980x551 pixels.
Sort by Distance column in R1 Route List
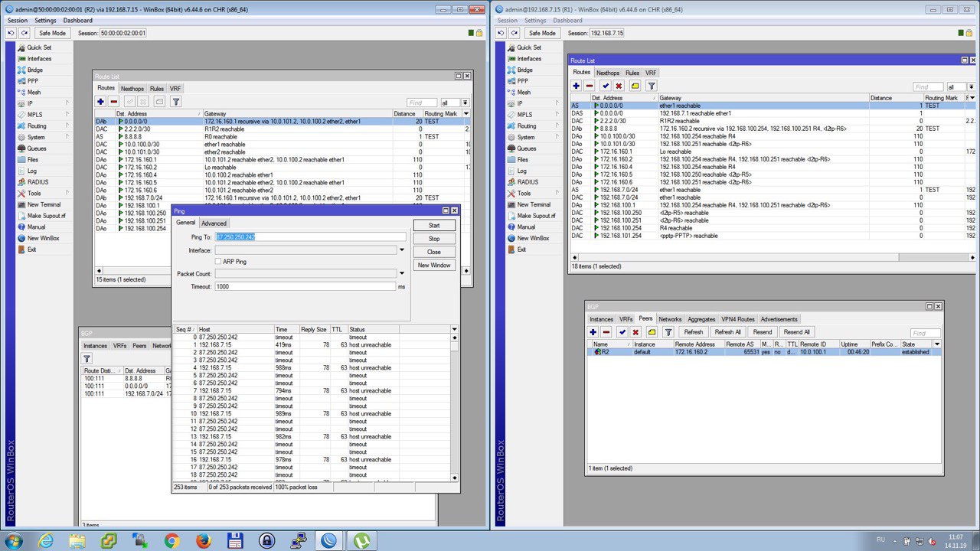pyautogui.click(x=896, y=98)
